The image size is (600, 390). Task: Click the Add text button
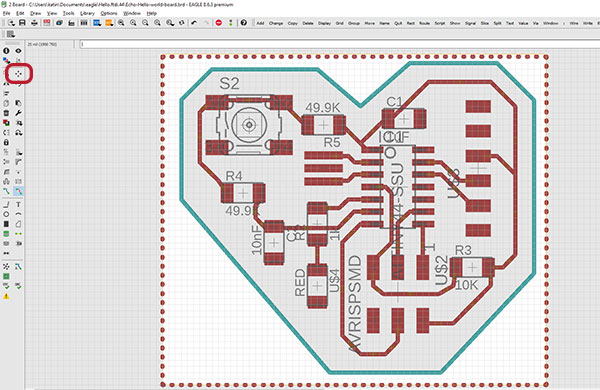(x=260, y=23)
